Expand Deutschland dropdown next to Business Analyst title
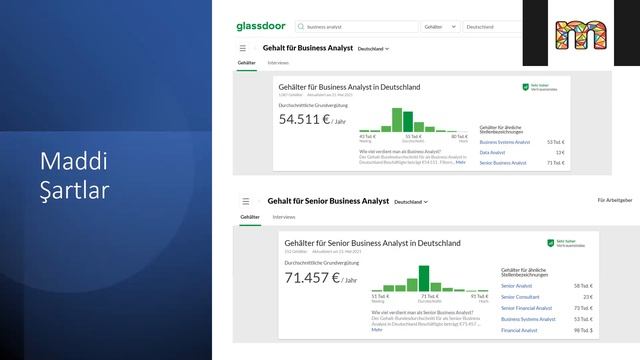This screenshot has height=360, width=640. (373, 49)
